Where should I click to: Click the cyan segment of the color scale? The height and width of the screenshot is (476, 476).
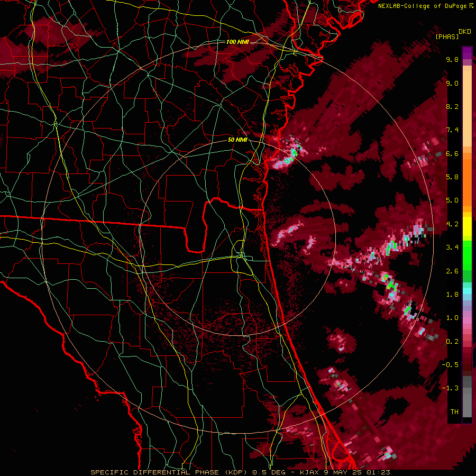click(x=467, y=290)
